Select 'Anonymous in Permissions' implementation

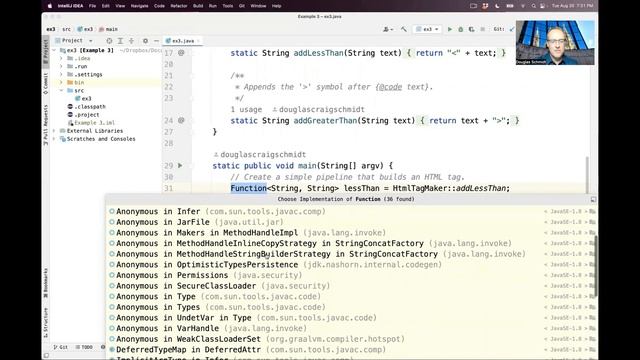coord(351,275)
